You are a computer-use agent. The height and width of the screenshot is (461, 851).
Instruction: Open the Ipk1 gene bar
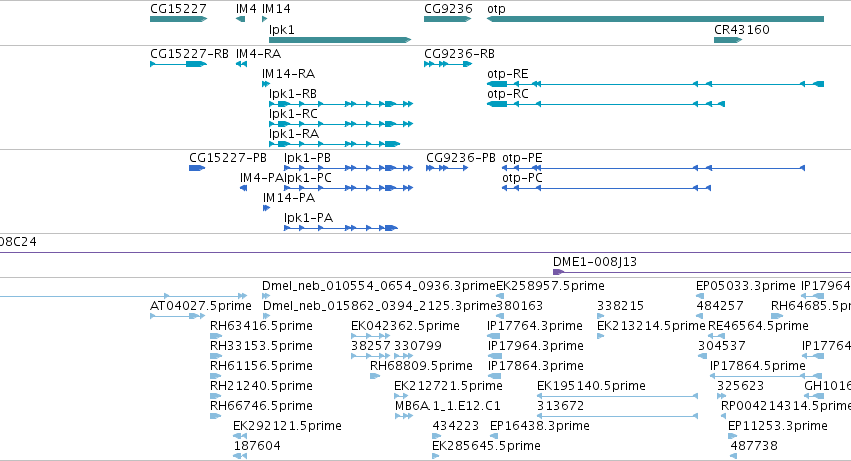[x=340, y=40]
